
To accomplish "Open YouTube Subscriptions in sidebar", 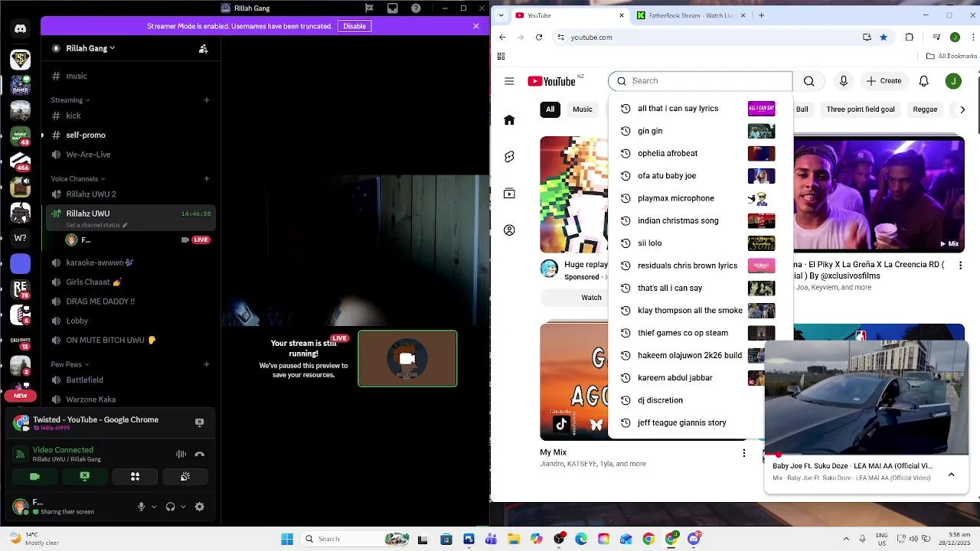I will pyautogui.click(x=509, y=194).
